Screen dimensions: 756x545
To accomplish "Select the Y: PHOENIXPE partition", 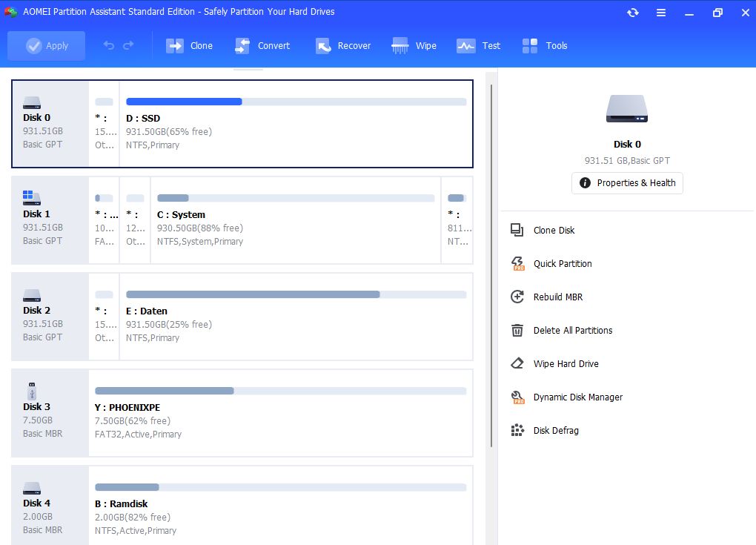I will click(x=280, y=413).
